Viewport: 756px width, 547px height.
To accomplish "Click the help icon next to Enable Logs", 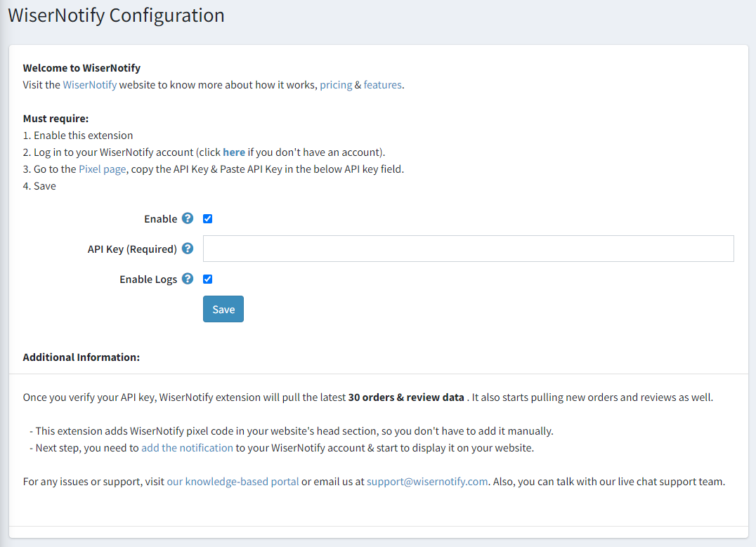I will (x=188, y=279).
